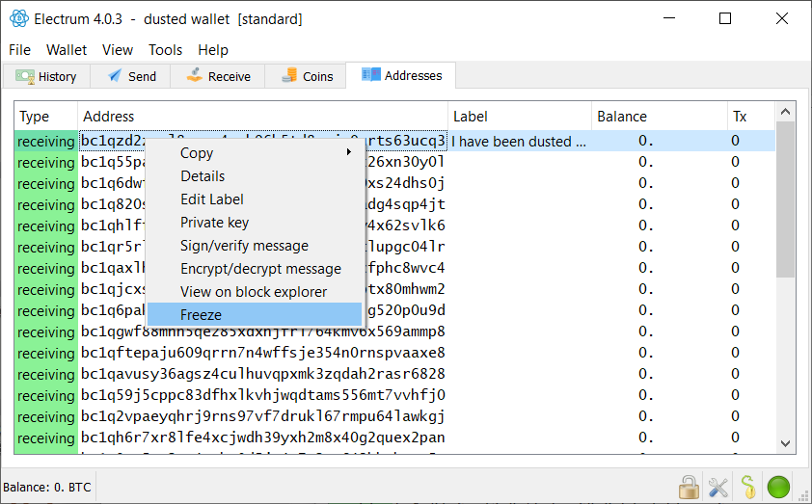Click Freeze in the context menu
812x504 pixels.
coord(255,314)
